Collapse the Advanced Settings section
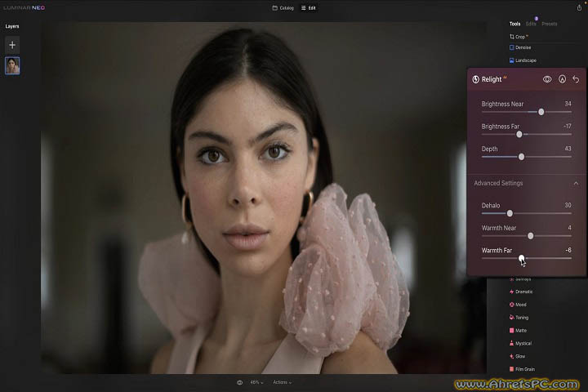The height and width of the screenshot is (392, 588). (576, 183)
